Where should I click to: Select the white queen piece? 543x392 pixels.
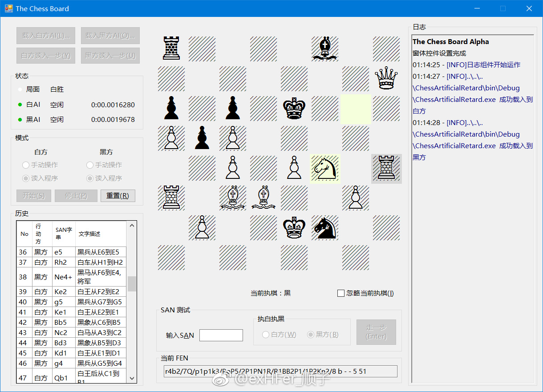(x=386, y=79)
